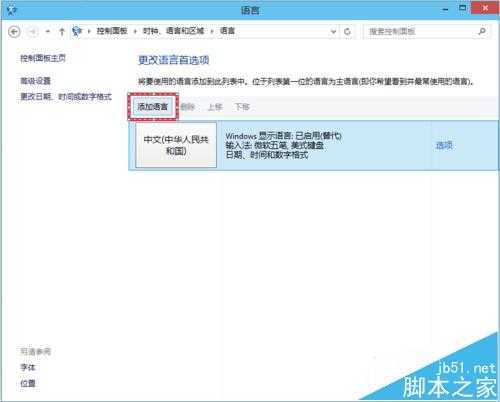Click 删除 in language toolbar
This screenshot has height=402, width=500.
tap(188, 107)
